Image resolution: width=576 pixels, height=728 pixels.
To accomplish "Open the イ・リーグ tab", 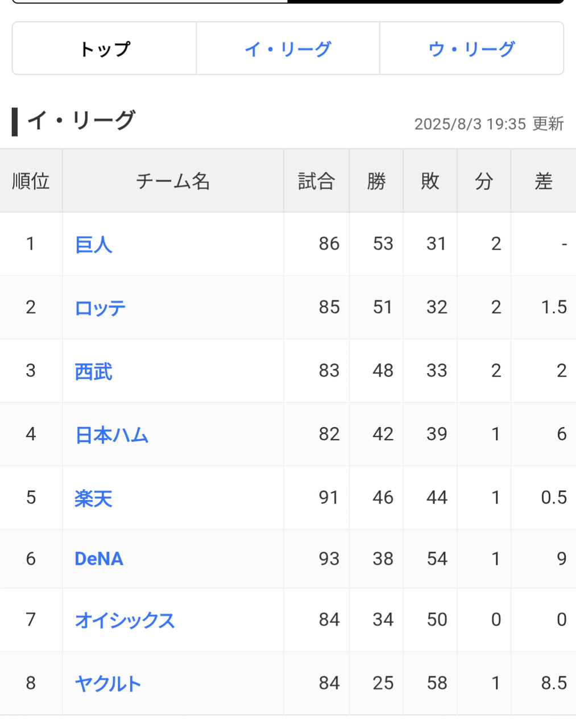I will [288, 49].
